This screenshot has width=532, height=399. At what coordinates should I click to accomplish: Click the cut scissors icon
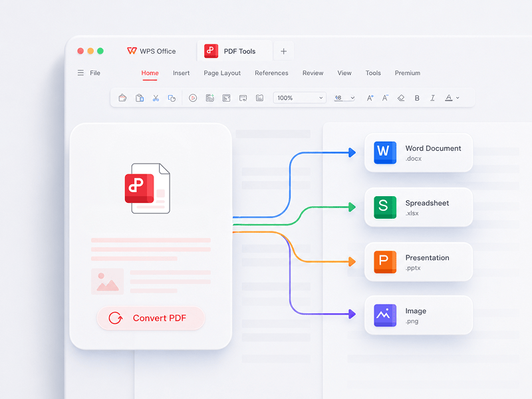coord(156,98)
